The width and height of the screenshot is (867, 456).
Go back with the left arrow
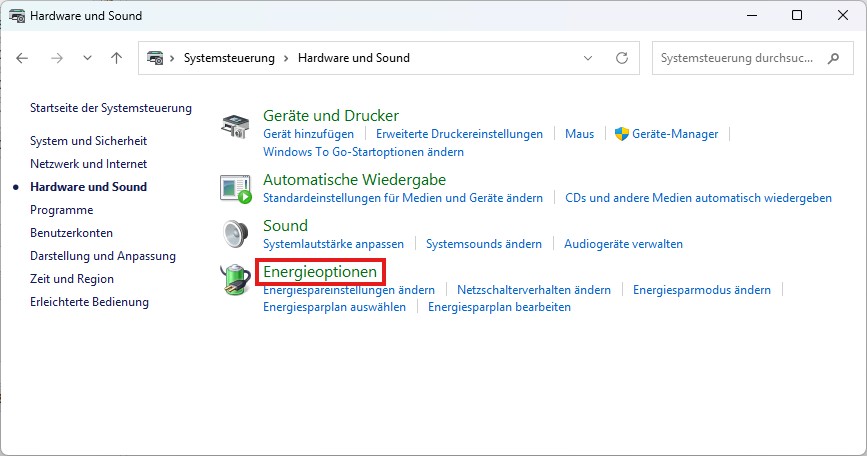point(22,58)
